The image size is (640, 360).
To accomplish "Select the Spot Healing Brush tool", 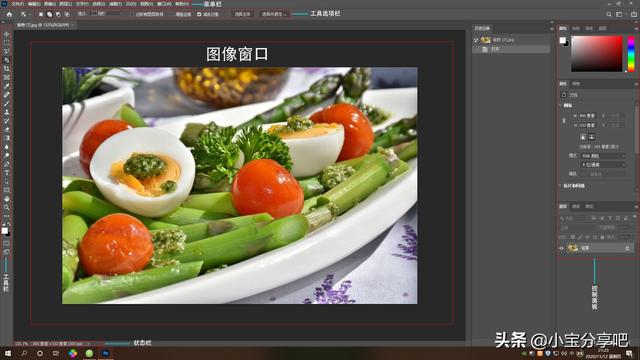I will 7,95.
